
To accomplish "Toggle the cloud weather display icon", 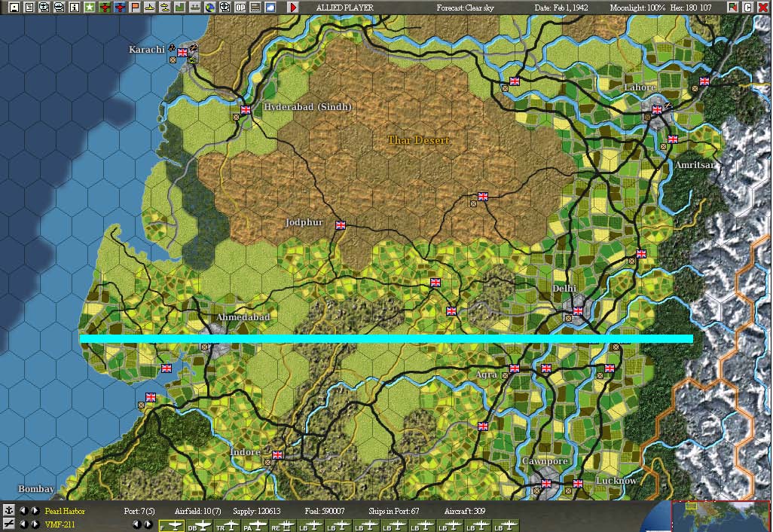I will pyautogui.click(x=269, y=7).
